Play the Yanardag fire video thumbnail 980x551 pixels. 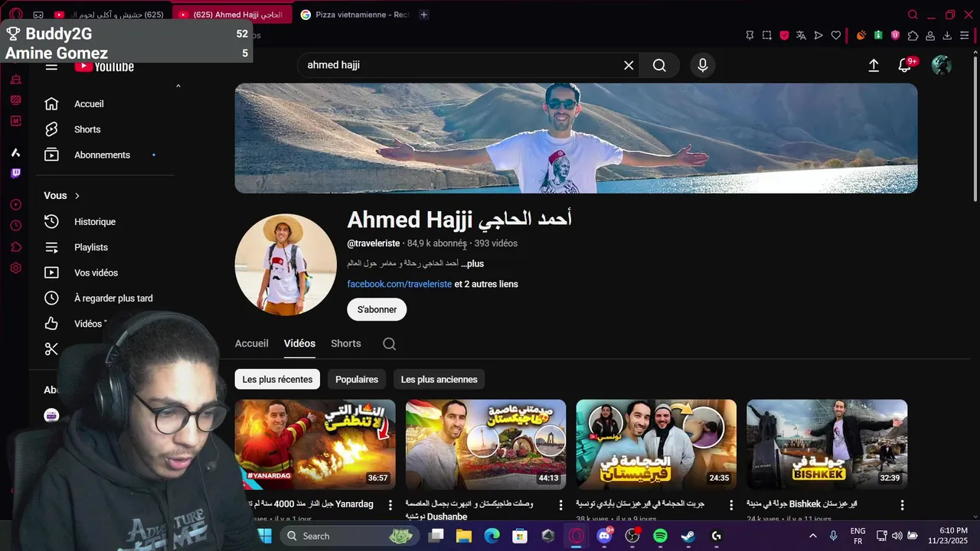click(315, 445)
